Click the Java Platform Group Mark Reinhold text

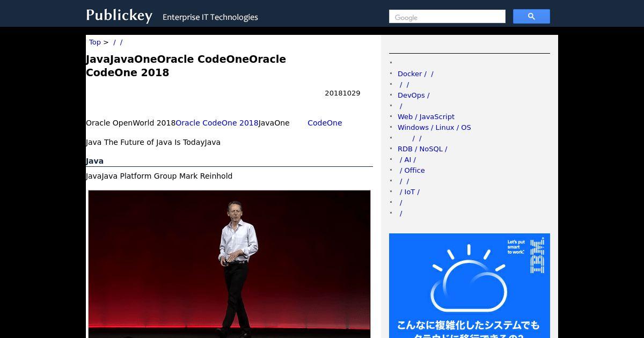pos(159,176)
